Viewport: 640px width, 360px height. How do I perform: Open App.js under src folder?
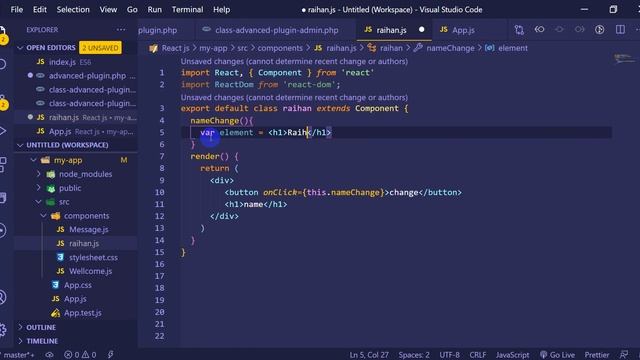75,299
